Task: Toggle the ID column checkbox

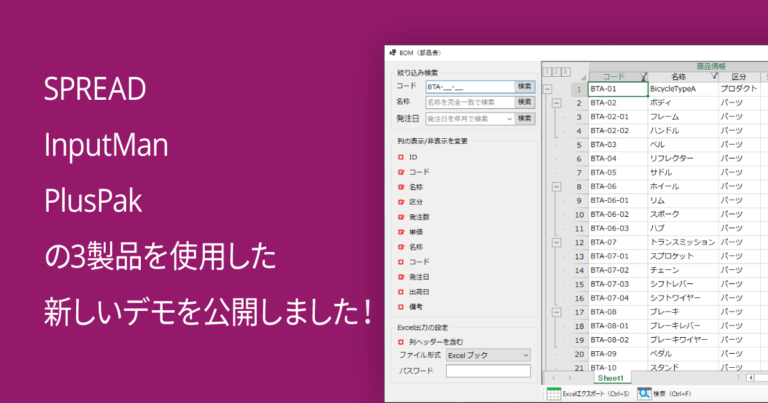Action: [401, 157]
